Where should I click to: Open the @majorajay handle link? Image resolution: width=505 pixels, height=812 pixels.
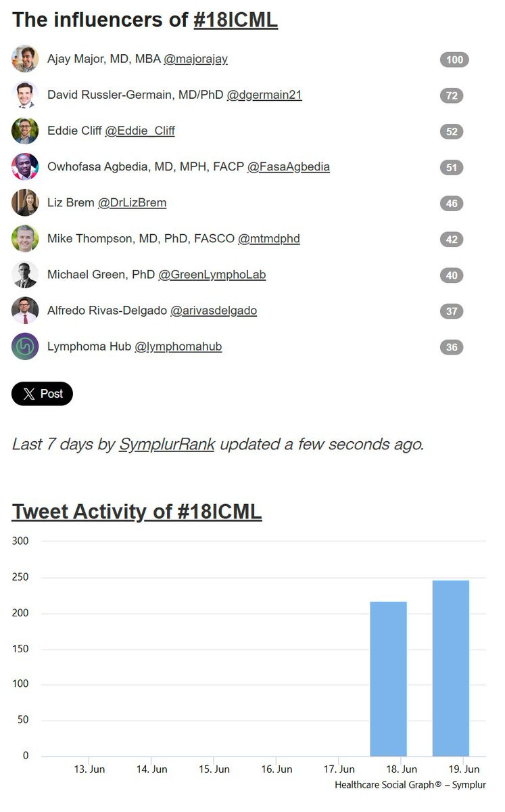[195, 59]
